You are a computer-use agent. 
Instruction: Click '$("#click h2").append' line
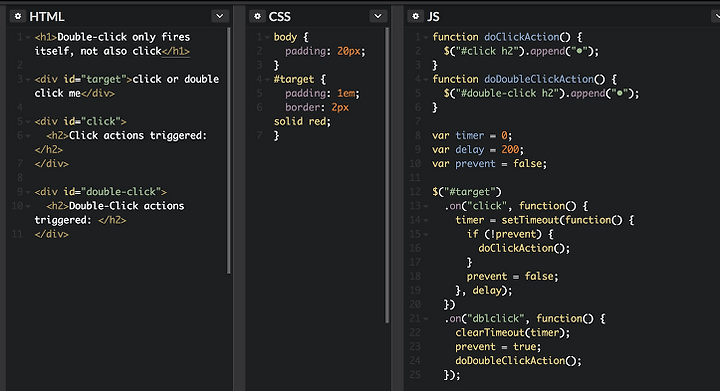tap(521, 51)
